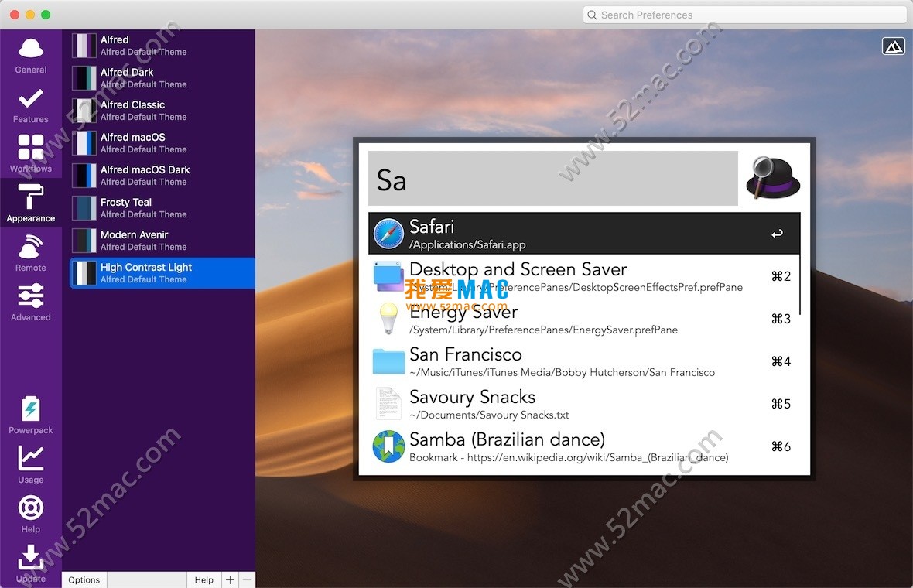Click the 'Energy Saver' result title
The image size is (913, 588).
(463, 312)
